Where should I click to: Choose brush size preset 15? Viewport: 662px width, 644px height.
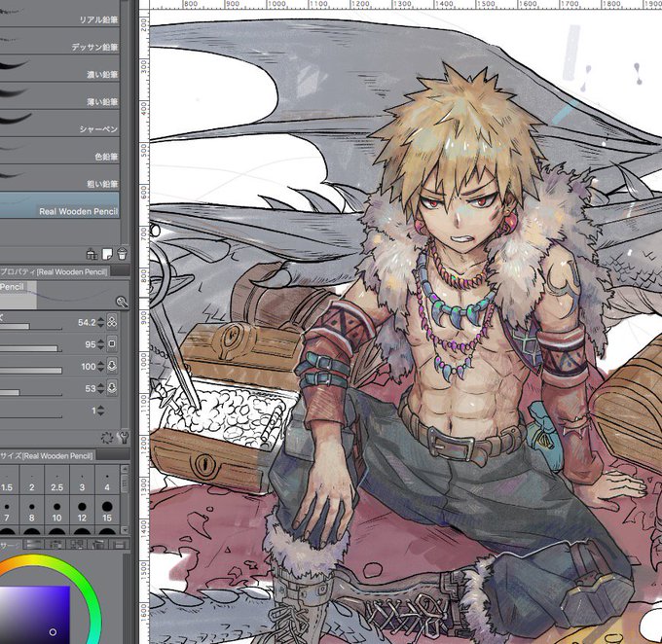point(107,510)
